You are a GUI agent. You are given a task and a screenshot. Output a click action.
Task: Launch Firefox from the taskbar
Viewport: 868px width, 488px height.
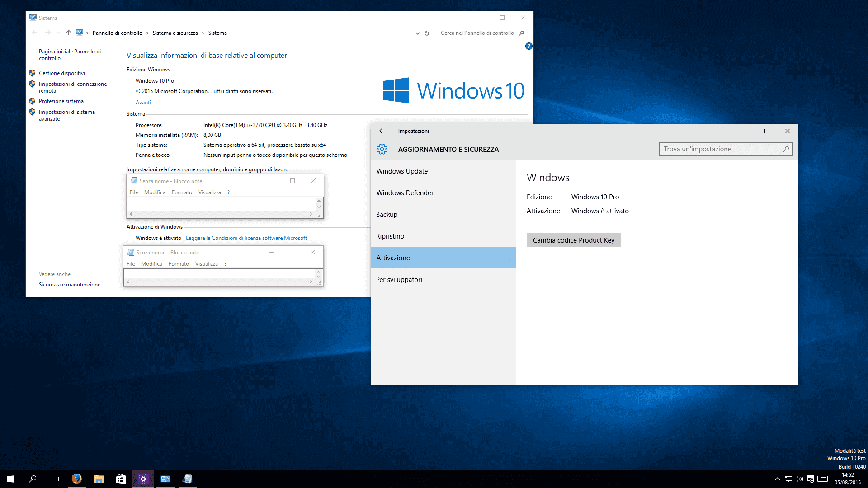click(77, 479)
